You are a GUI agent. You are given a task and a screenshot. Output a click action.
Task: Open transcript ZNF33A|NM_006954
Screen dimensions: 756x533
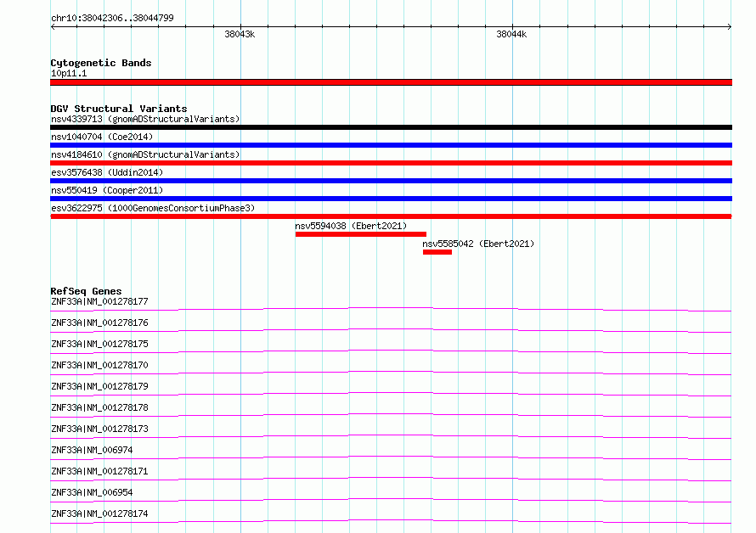click(x=92, y=492)
